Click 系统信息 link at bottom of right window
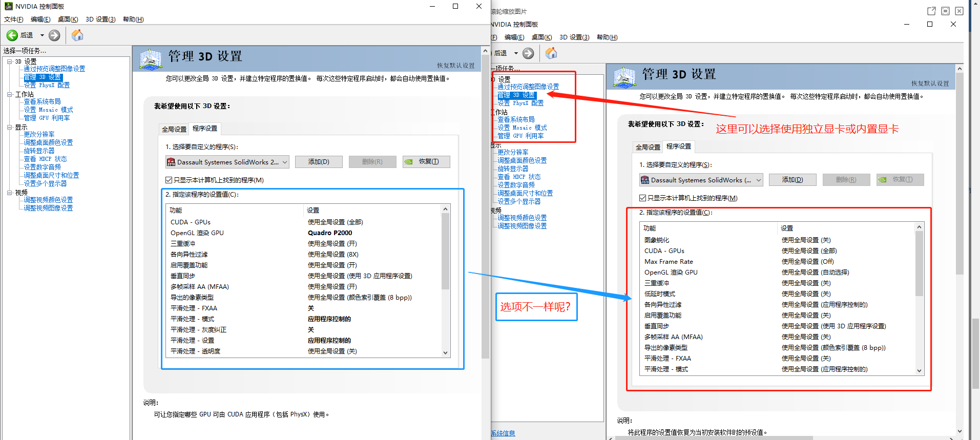The image size is (980, 440). pyautogui.click(x=503, y=433)
